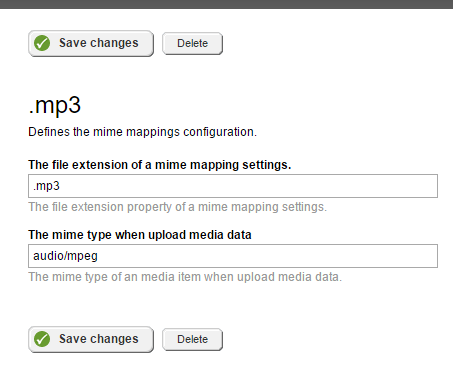Click the dark gray bar at the top
Viewport: 453px width, 378px height.
pos(226,4)
